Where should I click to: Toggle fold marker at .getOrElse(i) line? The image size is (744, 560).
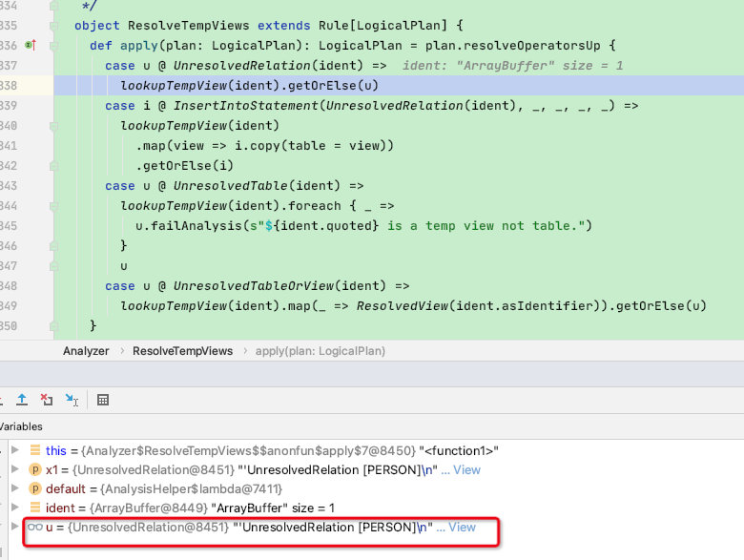click(53, 166)
